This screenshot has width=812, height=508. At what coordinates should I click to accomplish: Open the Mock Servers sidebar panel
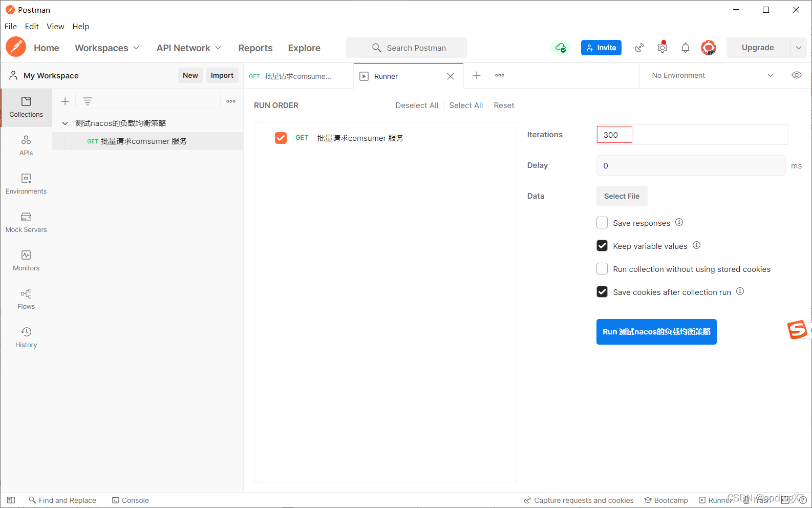coord(26,223)
